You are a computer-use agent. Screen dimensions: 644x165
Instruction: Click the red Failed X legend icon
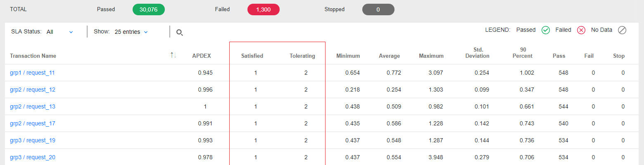[581, 30]
